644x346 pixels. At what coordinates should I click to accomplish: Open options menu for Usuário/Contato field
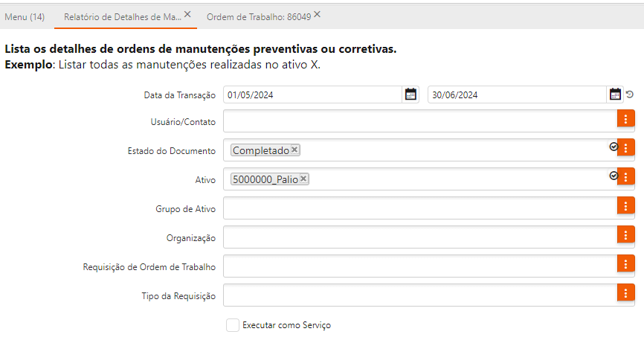(x=625, y=119)
